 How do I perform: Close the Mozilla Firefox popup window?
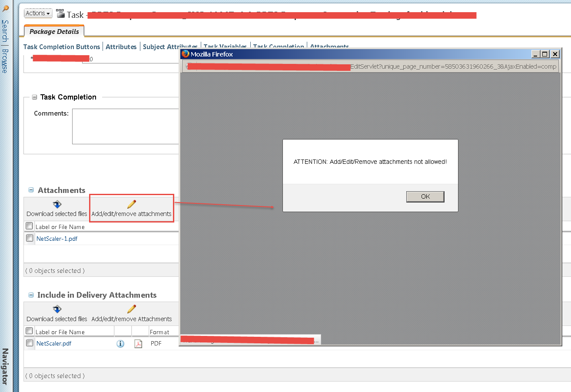pyautogui.click(x=555, y=54)
